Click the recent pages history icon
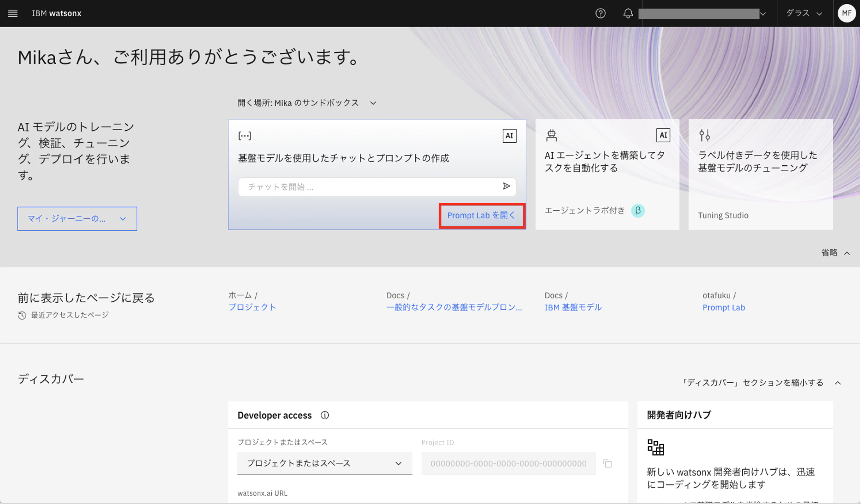The width and height of the screenshot is (861, 504). click(x=22, y=315)
